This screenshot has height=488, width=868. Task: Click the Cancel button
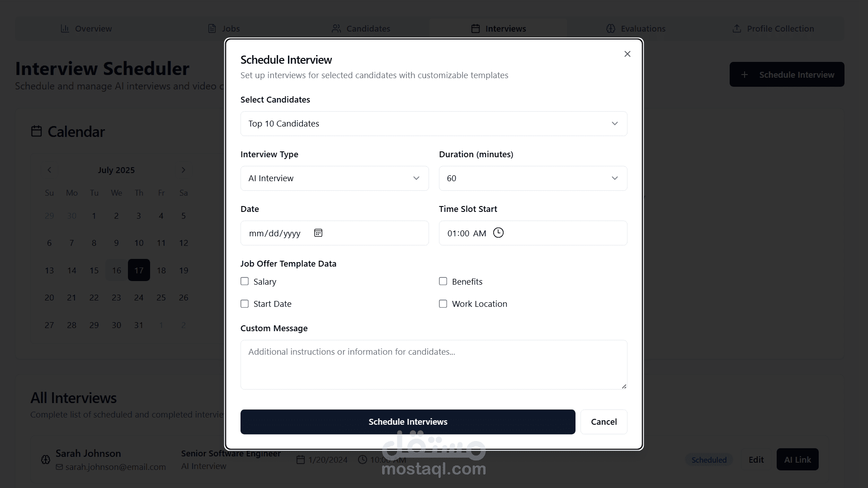(x=604, y=422)
